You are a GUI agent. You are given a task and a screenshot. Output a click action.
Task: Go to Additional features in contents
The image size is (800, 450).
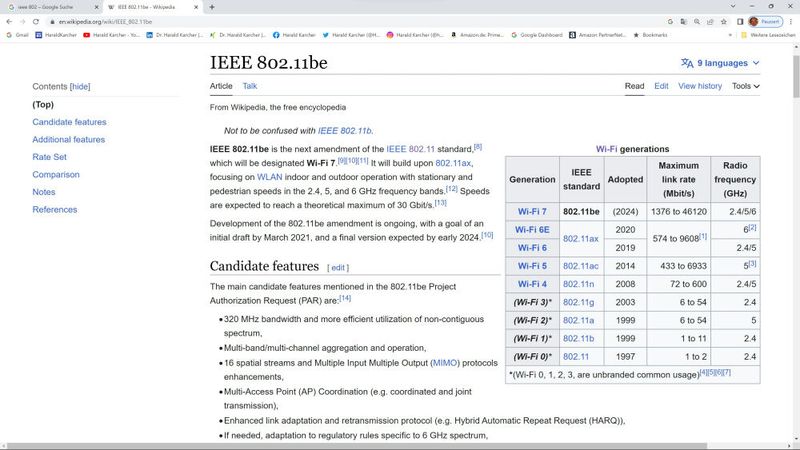[68, 139]
